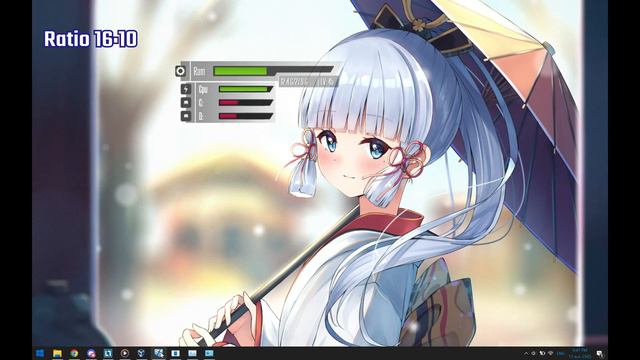The width and height of the screenshot is (640, 360).
Task: Click the drive icon beside D:
Action: pos(186,116)
